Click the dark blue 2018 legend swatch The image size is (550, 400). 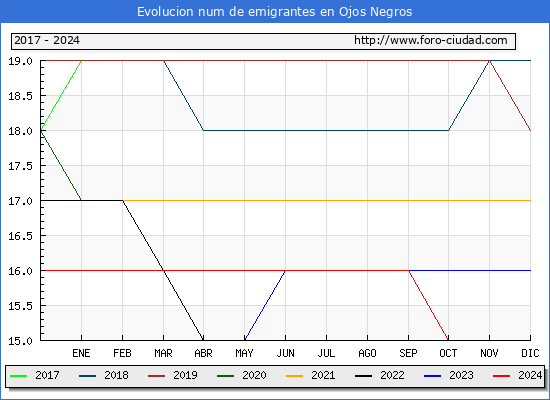87,376
